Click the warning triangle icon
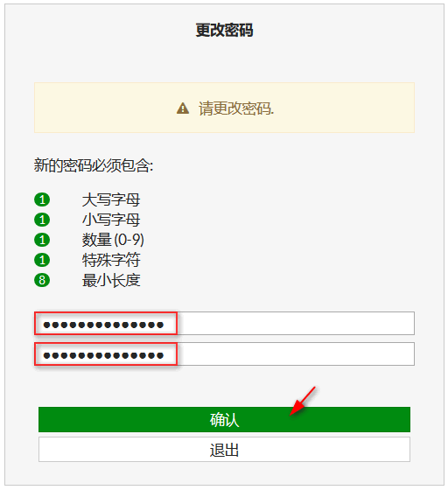The image size is (448, 490). 183,108
